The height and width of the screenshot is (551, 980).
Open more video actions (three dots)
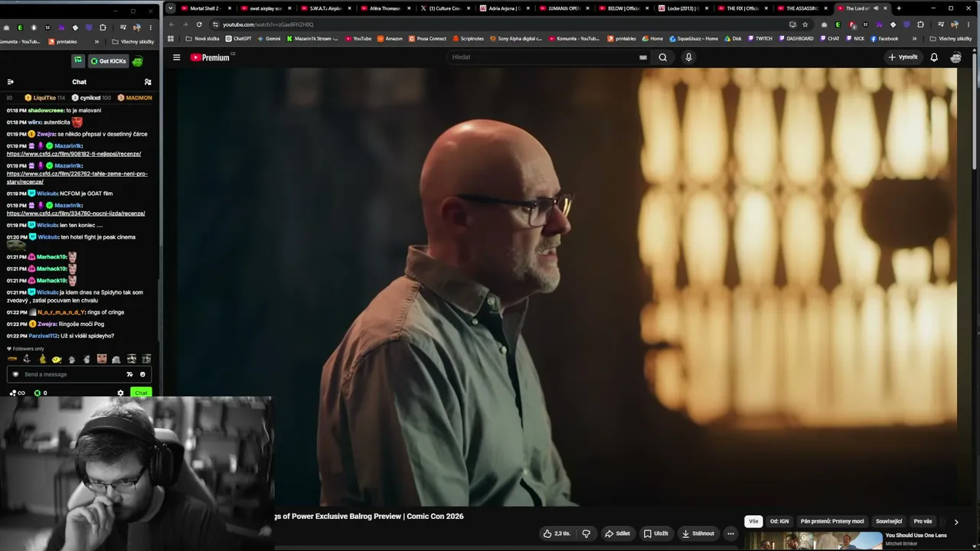[x=730, y=533]
